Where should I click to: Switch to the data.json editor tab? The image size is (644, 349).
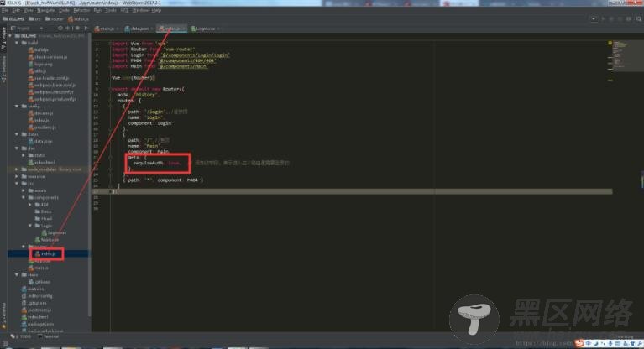[137, 29]
